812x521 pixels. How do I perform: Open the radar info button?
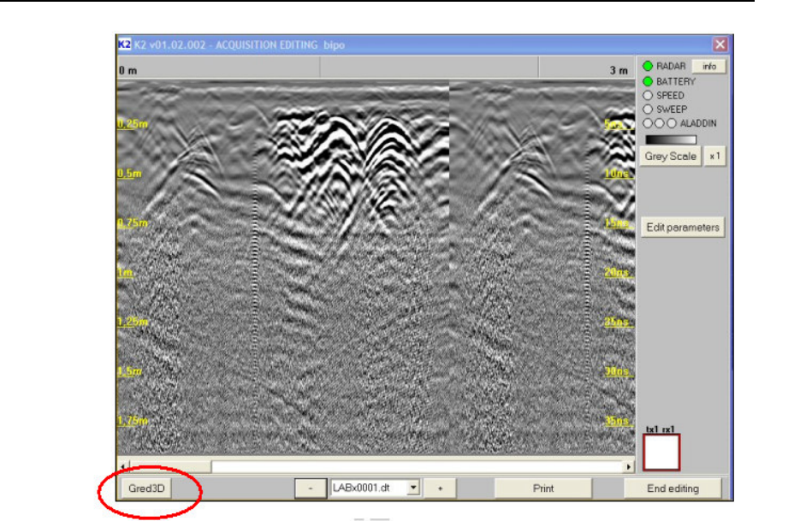click(x=708, y=66)
